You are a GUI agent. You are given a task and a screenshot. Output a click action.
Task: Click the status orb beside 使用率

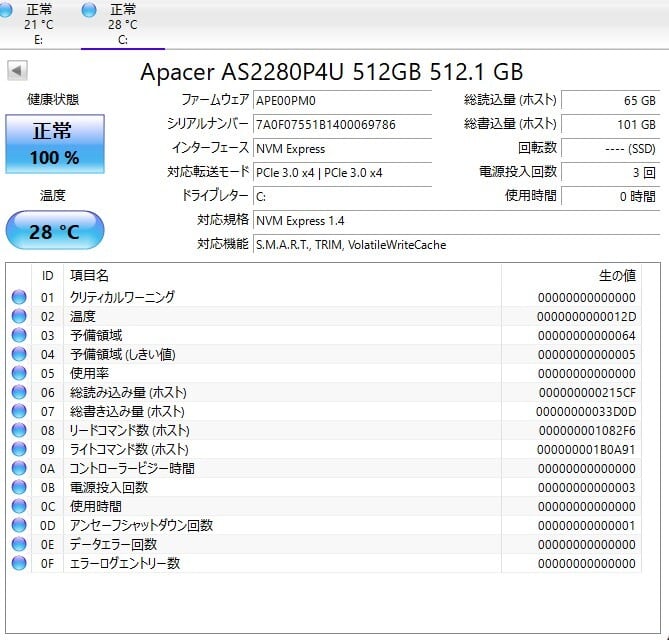pyautogui.click(x=19, y=373)
